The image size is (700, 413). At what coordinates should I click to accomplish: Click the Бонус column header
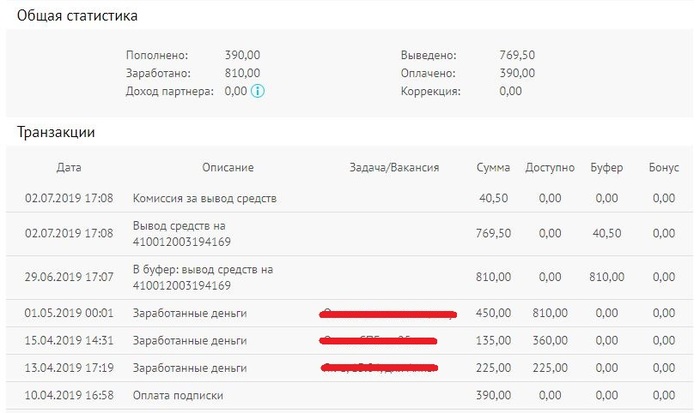pos(663,168)
